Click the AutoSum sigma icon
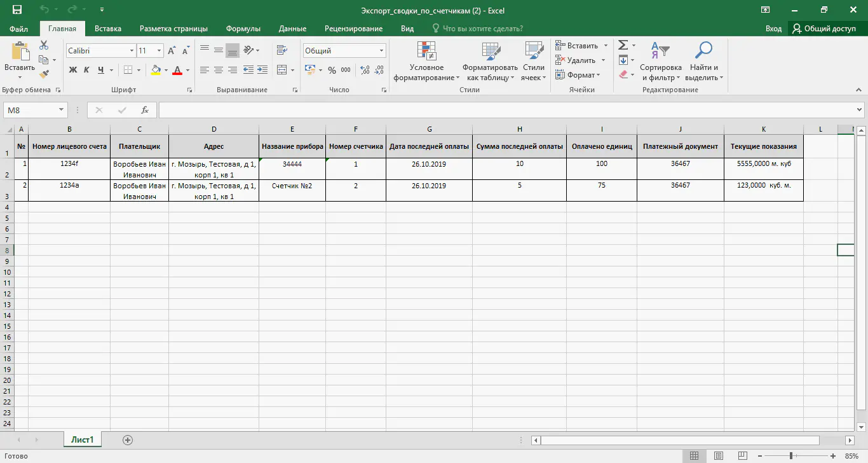This screenshot has height=463, width=868. click(x=623, y=45)
